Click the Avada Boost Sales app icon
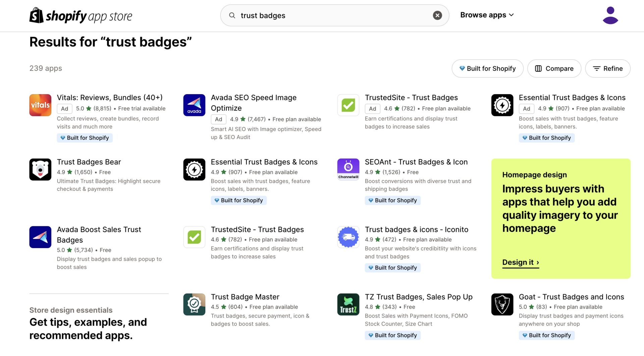This screenshot has width=644, height=356. tap(40, 237)
